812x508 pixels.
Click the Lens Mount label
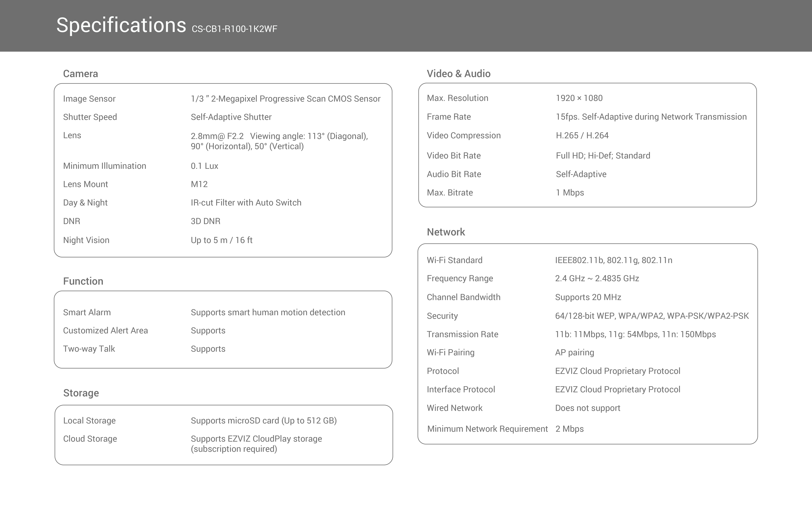86,184
